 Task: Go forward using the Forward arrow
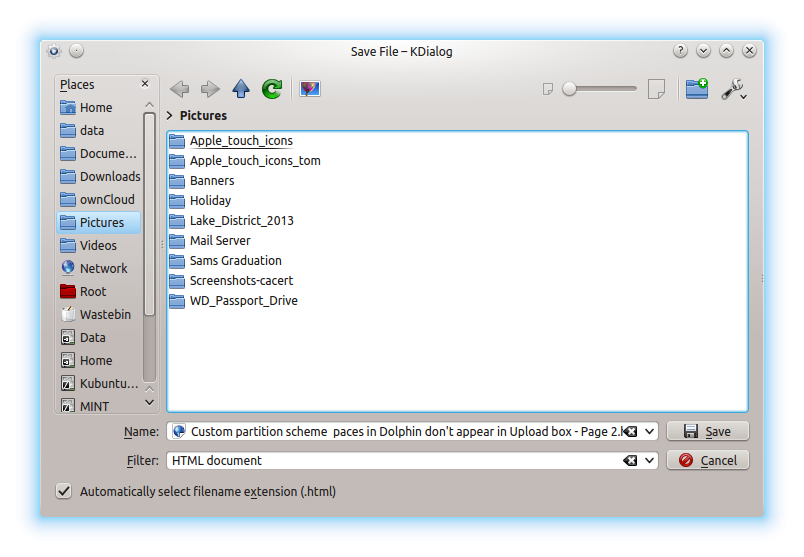(210, 89)
